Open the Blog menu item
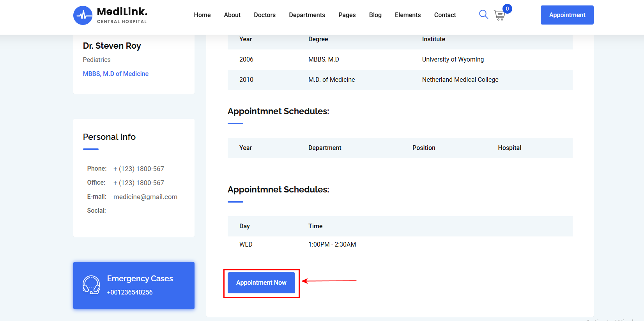Image resolution: width=644 pixels, height=321 pixels. [x=375, y=15]
